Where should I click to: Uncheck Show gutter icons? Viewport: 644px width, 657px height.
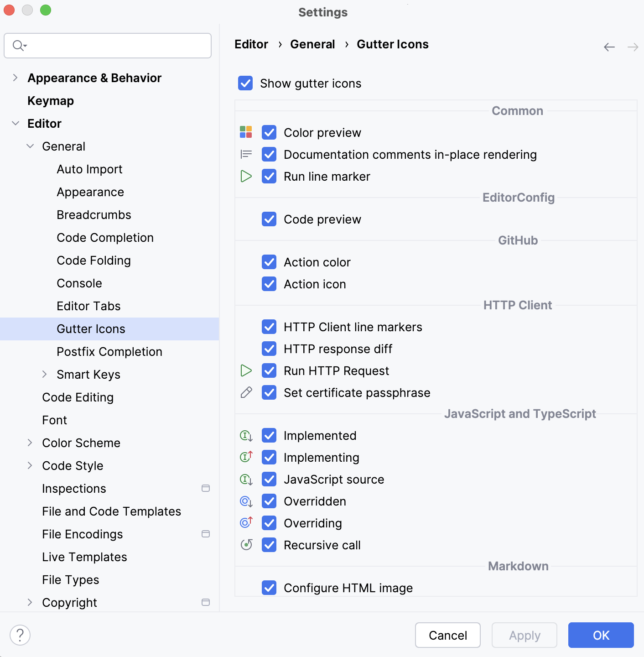[x=245, y=83]
